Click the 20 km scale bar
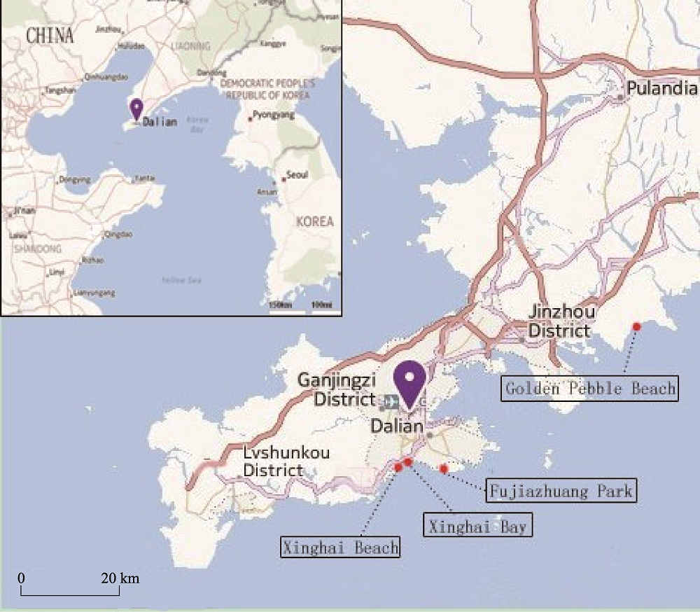The height and width of the screenshot is (612, 700). click(x=70, y=590)
